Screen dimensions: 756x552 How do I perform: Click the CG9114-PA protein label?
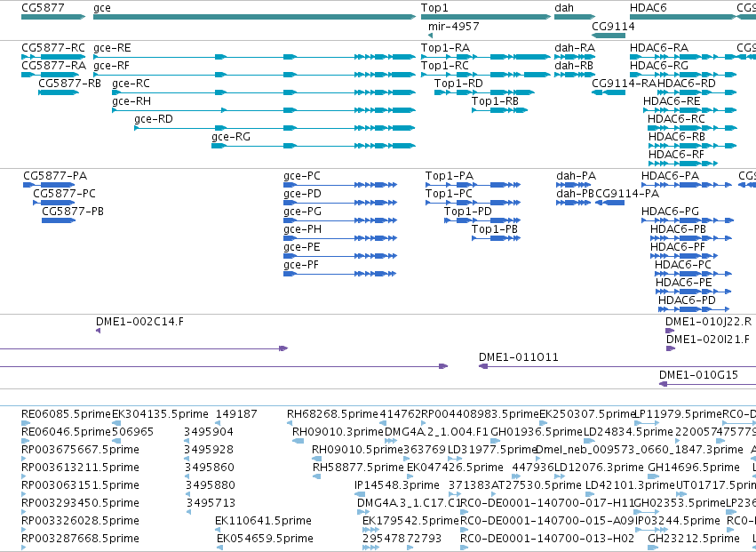[x=627, y=194]
